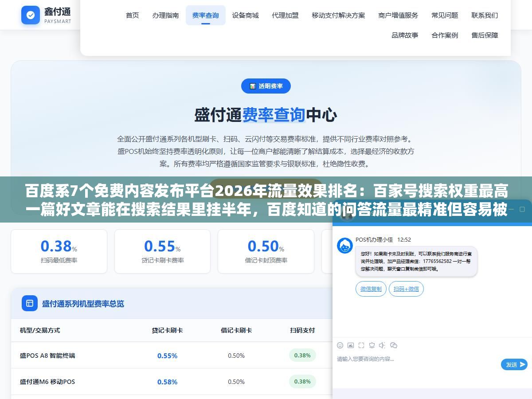Go to 设备商城 in navigation
532x399 pixels.
[x=246, y=15]
